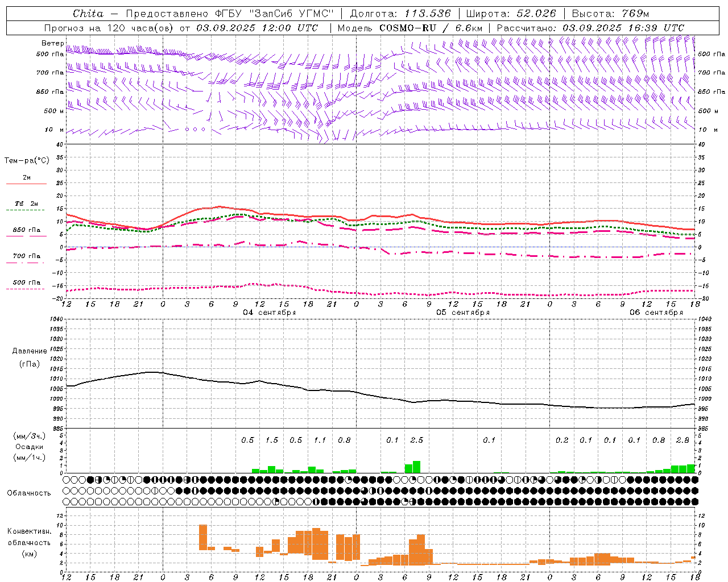728x582 pixels.
Task: Select the elevation text Высота: 769м
Action: pos(610,14)
